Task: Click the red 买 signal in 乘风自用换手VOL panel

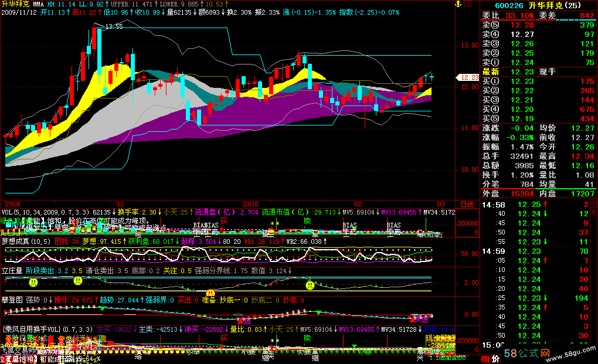Action: 224,338
